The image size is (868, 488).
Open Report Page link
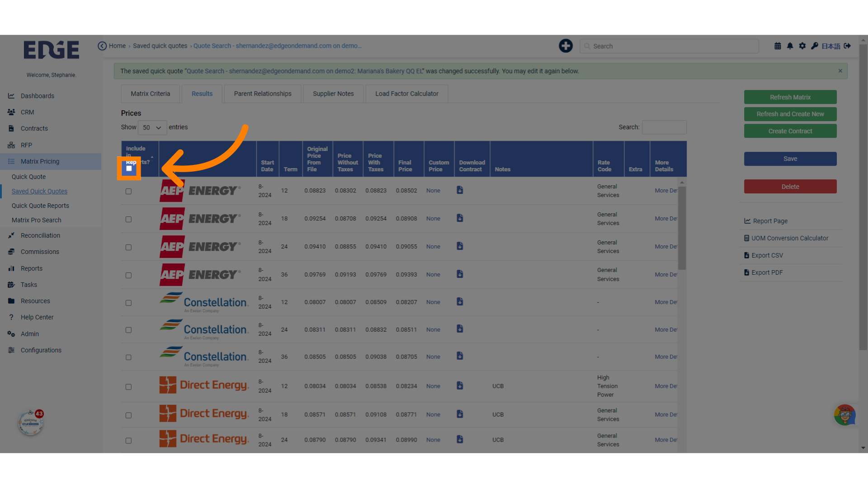click(766, 221)
